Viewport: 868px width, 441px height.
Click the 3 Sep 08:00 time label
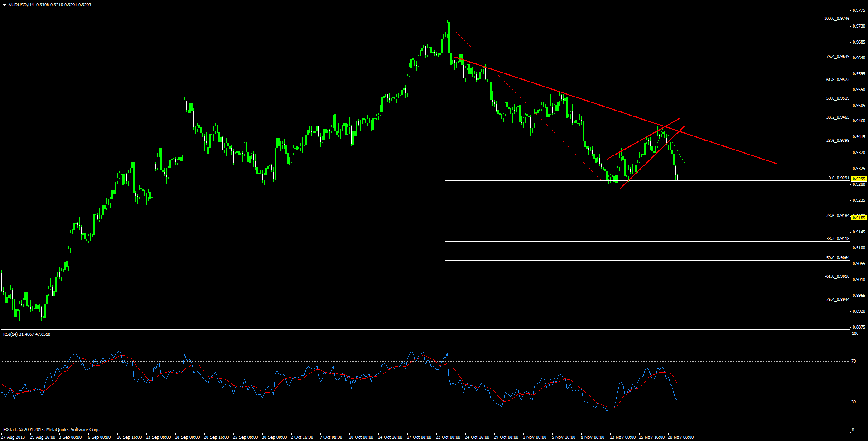point(70,437)
